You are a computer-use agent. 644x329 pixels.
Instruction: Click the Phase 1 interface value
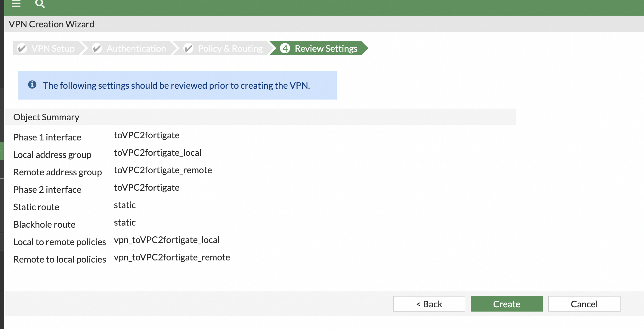tap(147, 135)
